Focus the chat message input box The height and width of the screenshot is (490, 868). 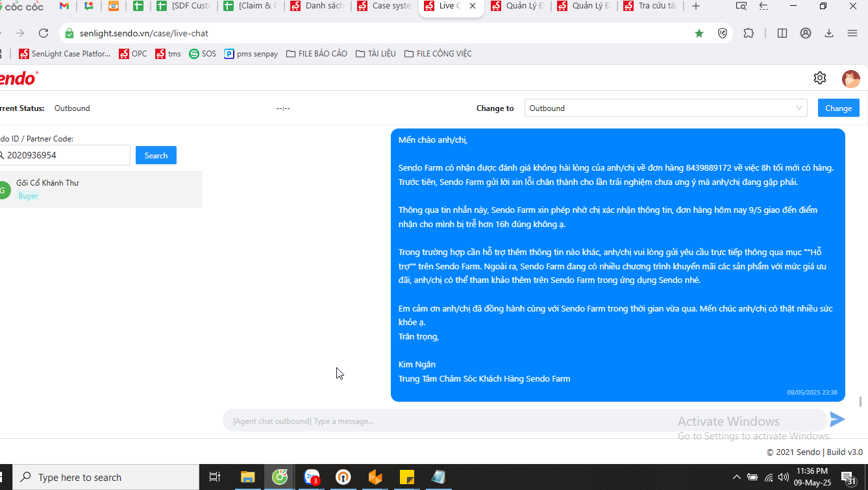(525, 421)
